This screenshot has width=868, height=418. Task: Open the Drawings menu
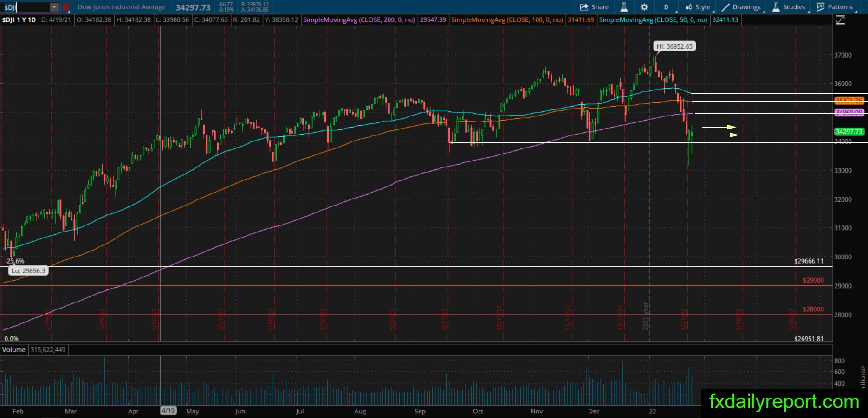741,7
